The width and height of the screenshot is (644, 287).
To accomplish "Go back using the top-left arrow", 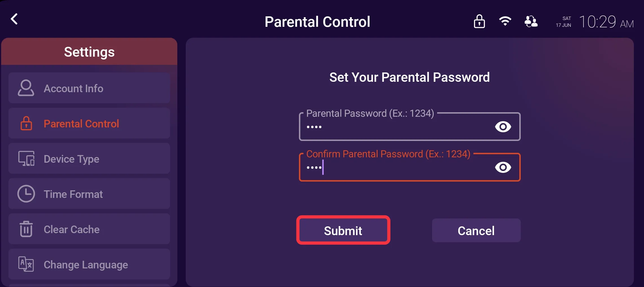I will 14,19.
